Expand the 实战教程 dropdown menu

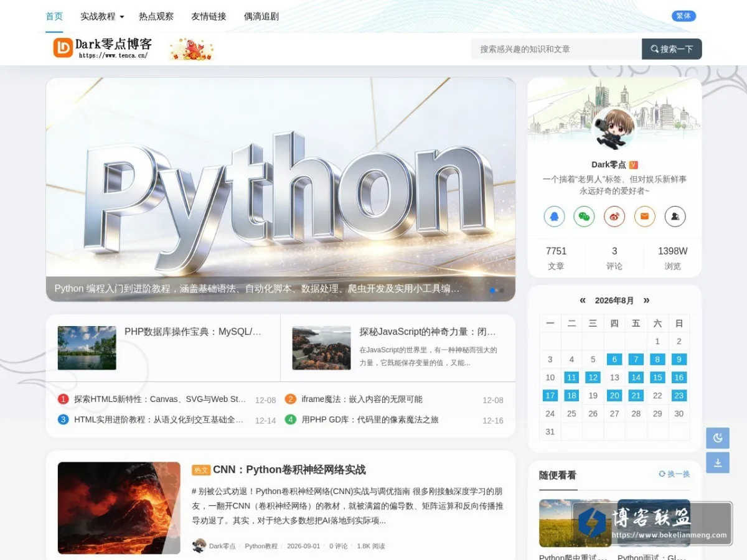click(x=102, y=17)
